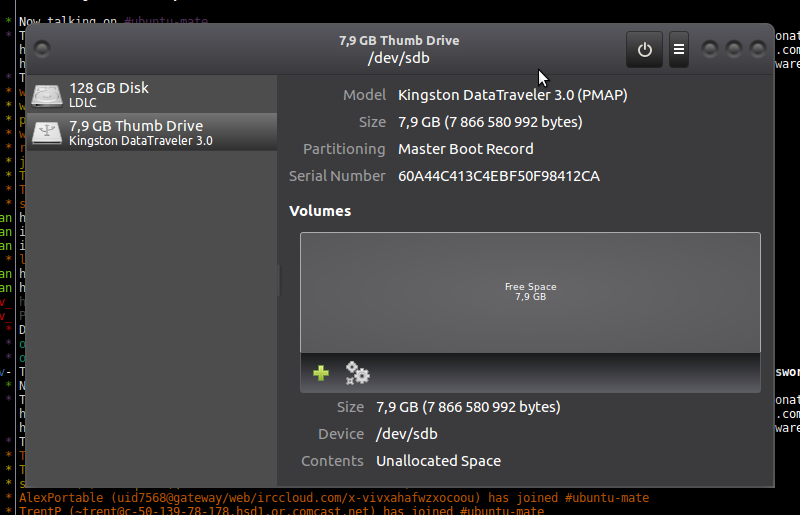Screen dimensions: 800x515
Task: Click the leftmost of three round window buttons
Action: click(711, 48)
